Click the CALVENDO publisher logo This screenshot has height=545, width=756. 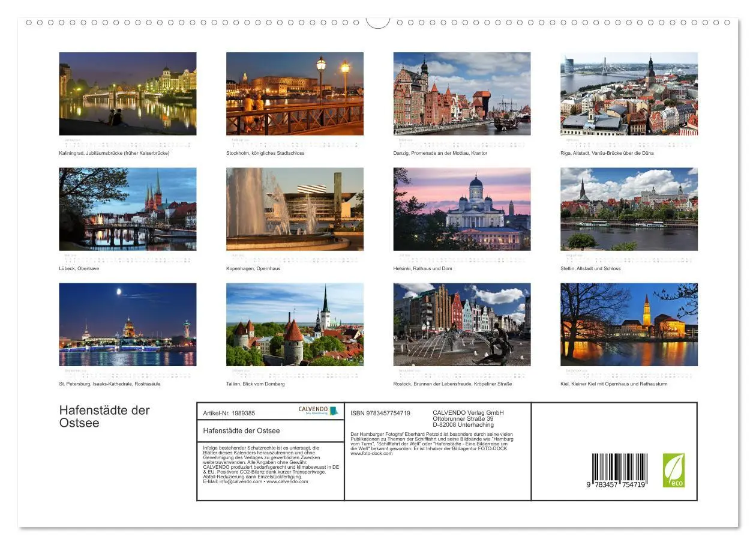point(315,411)
